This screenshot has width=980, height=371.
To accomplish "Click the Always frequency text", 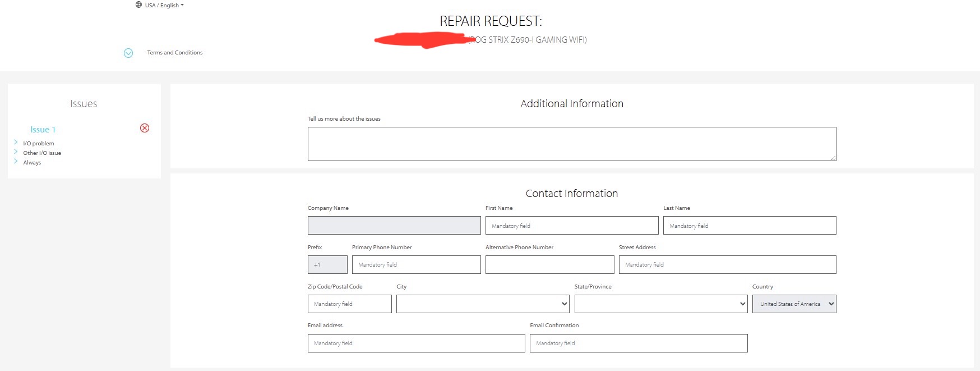I will tap(32, 163).
